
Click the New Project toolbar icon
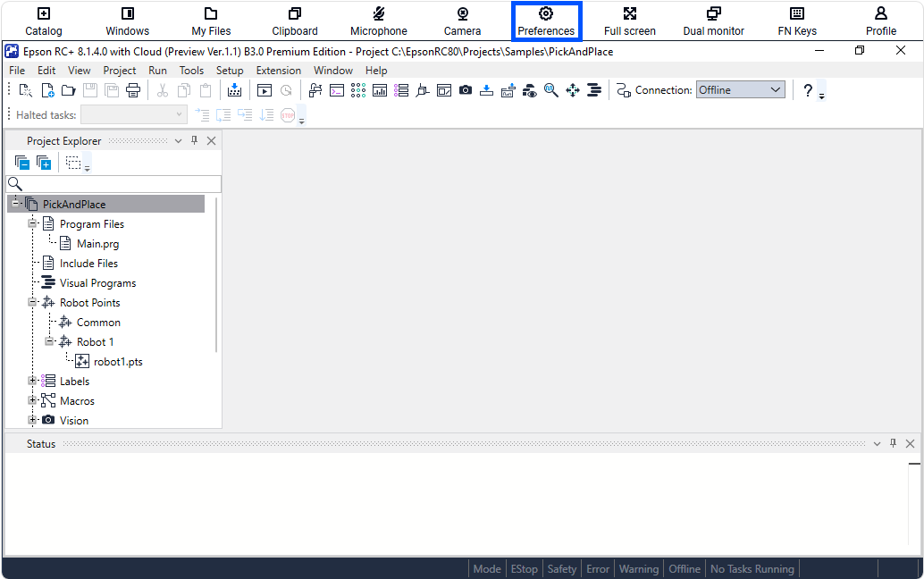25,90
